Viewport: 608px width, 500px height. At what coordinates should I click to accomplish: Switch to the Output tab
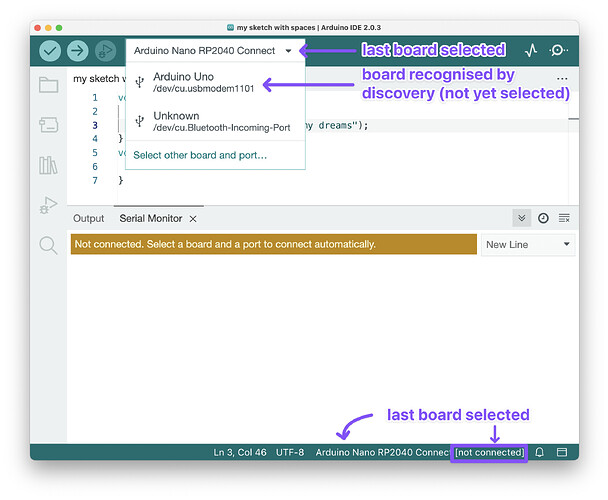pyautogui.click(x=88, y=218)
